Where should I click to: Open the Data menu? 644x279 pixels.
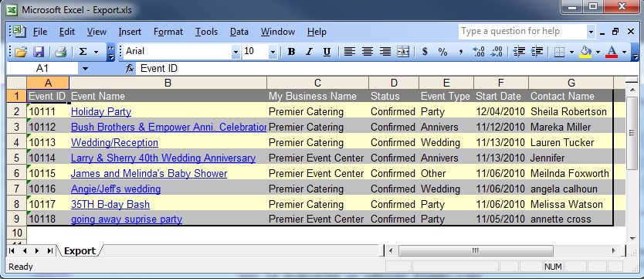pos(239,32)
